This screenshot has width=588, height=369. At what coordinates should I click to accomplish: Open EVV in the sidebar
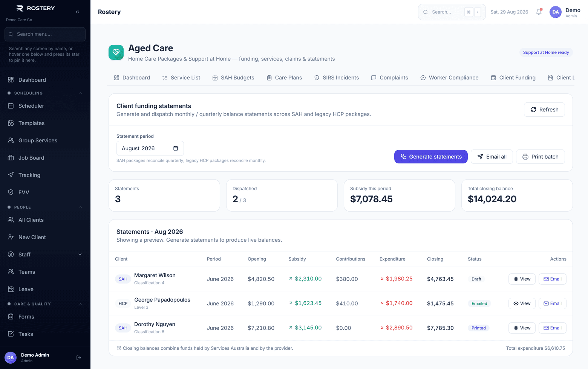tap(45, 192)
